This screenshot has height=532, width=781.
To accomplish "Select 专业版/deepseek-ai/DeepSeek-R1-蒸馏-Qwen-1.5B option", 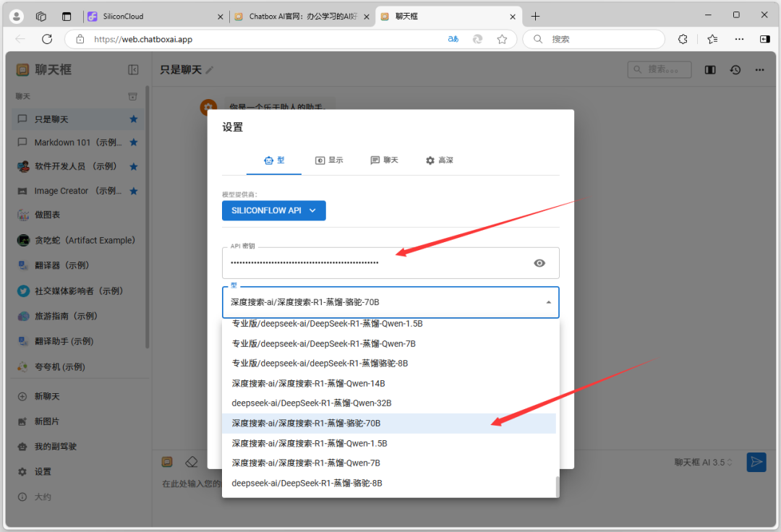I will 389,324.
